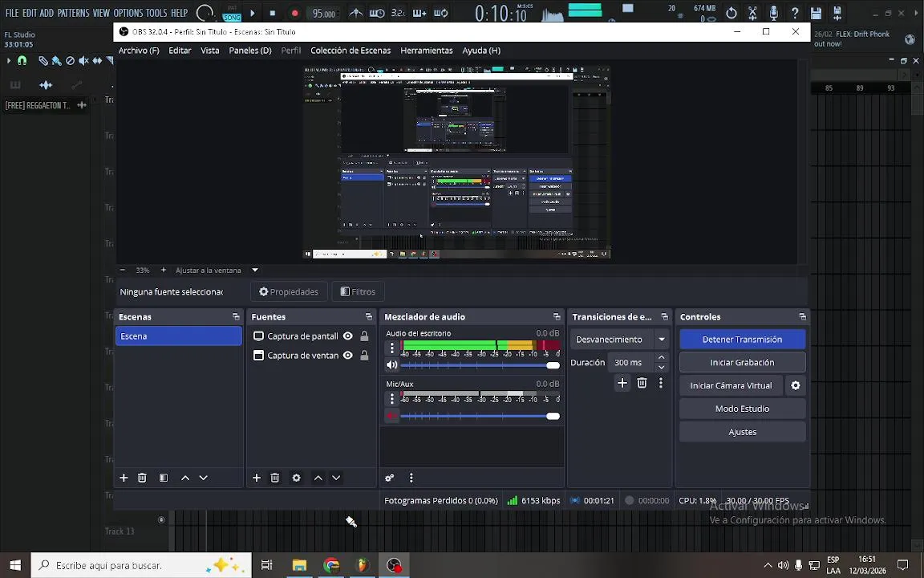Open the OPTIONS menu in FL Studio
Screen dimensions: 924x578
click(x=128, y=13)
